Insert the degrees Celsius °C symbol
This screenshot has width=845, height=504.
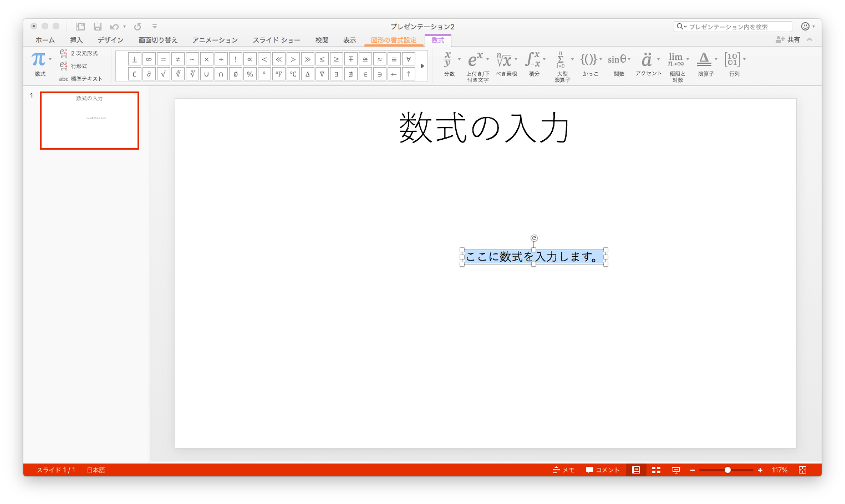293,74
